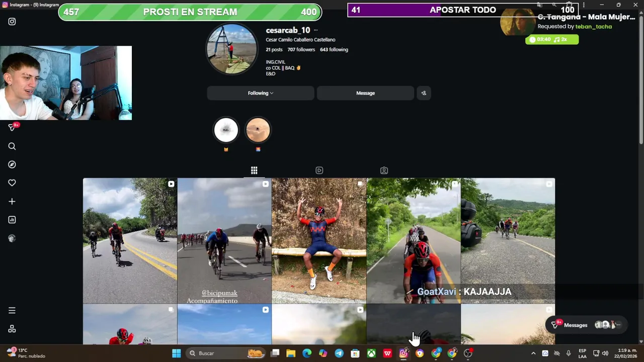The image size is (644, 362).
Task: Click the 'Requested by teban_tacha' text
Action: point(575,27)
